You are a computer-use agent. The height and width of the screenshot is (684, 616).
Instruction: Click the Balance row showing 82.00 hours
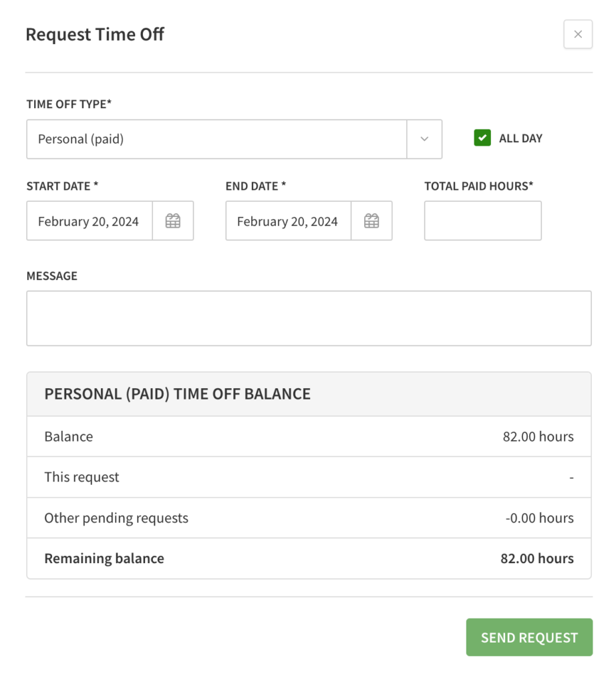[x=309, y=436]
